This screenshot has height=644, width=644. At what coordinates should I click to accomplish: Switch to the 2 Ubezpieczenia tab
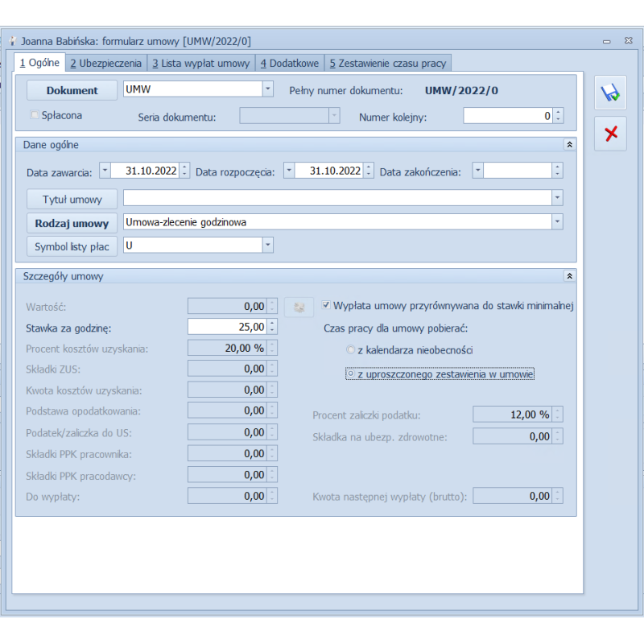point(105,63)
